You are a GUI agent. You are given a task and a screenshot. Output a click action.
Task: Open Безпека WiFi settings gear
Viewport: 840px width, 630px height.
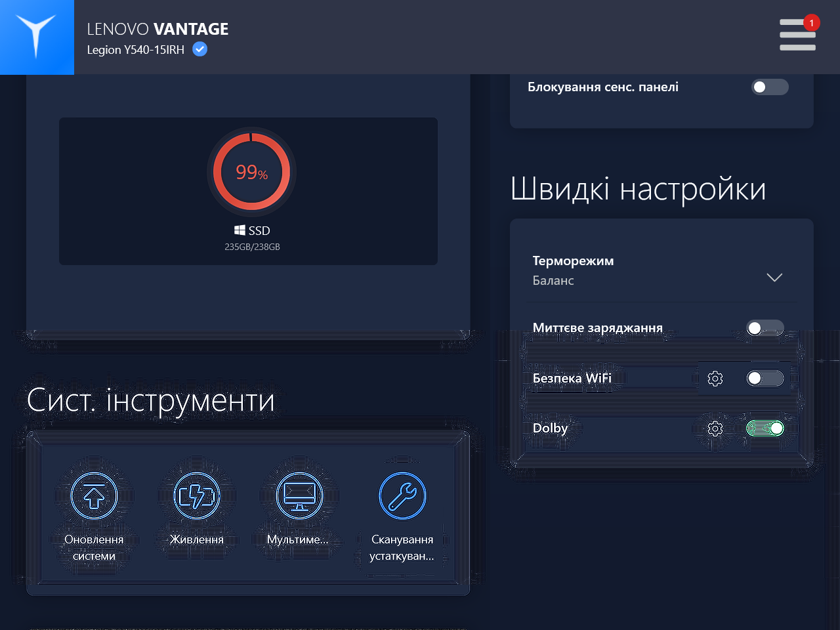pyautogui.click(x=715, y=379)
